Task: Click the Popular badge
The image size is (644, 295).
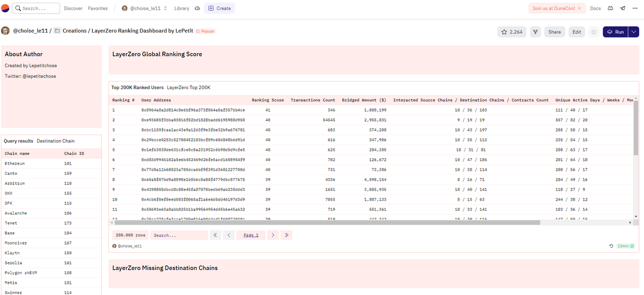Action: (x=206, y=31)
